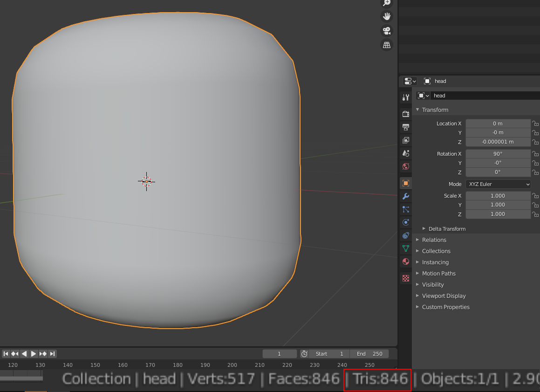
Task: Open the Texture properties tab
Action: (x=405, y=278)
